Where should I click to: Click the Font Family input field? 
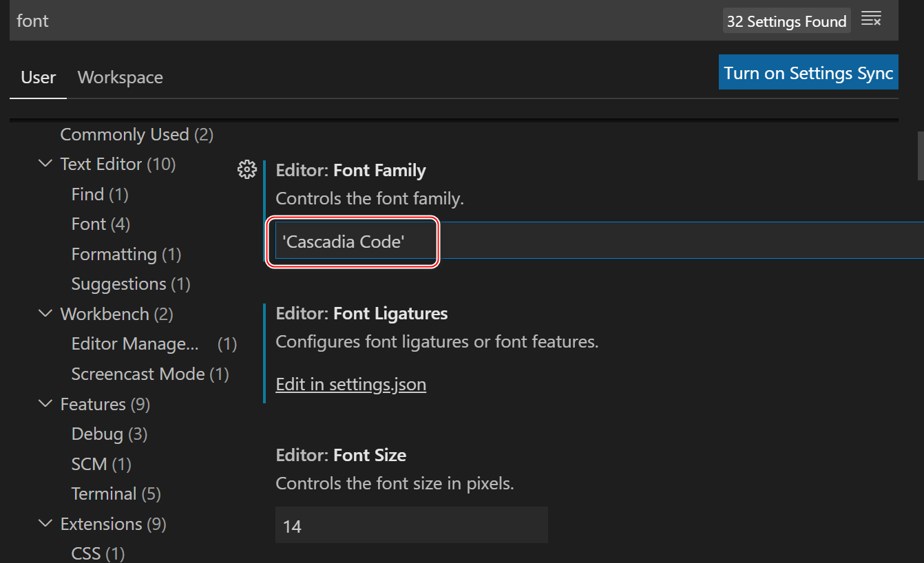tap(599, 240)
